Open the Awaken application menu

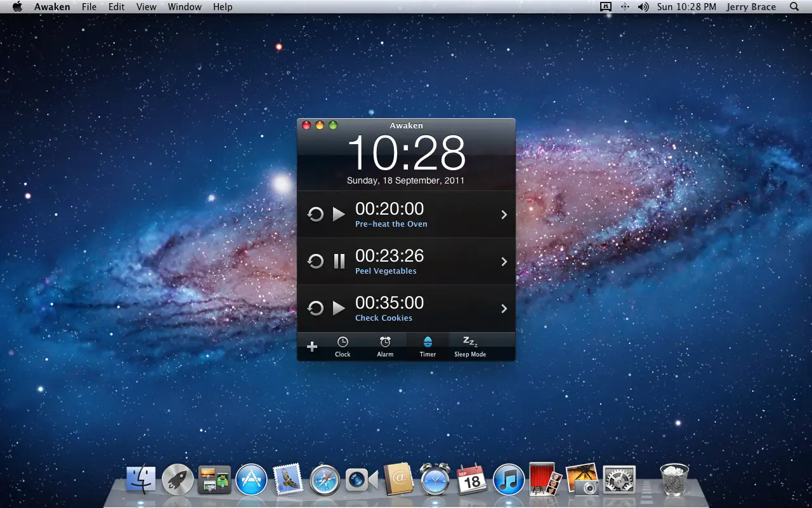(x=52, y=7)
